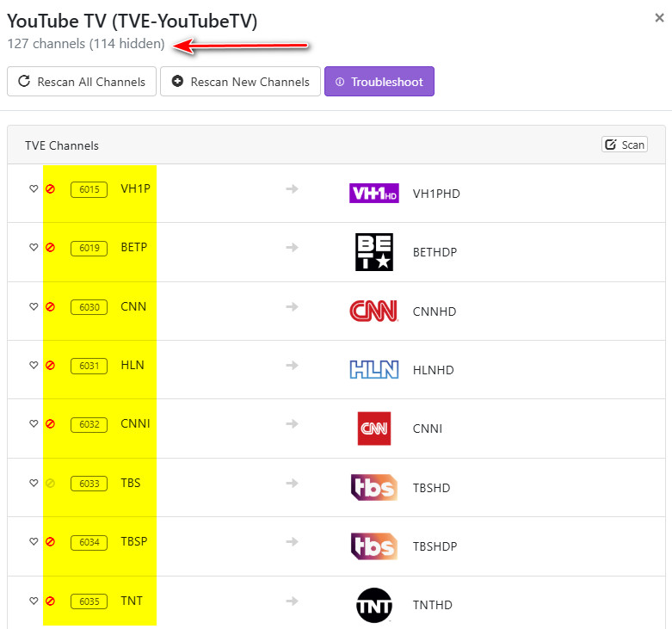Screen dimensions: 672x629
Task: Favorite the CNN channel with heart icon
Action: [34, 306]
